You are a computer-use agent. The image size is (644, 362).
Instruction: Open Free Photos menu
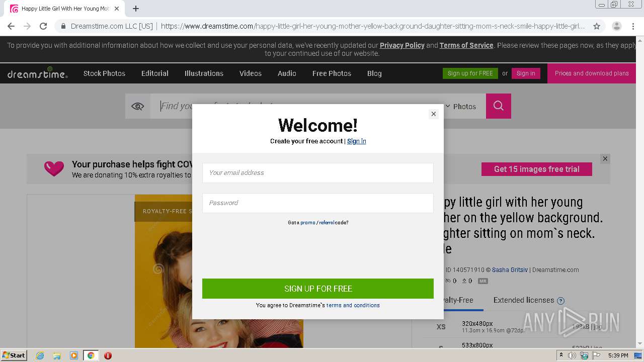coord(332,73)
